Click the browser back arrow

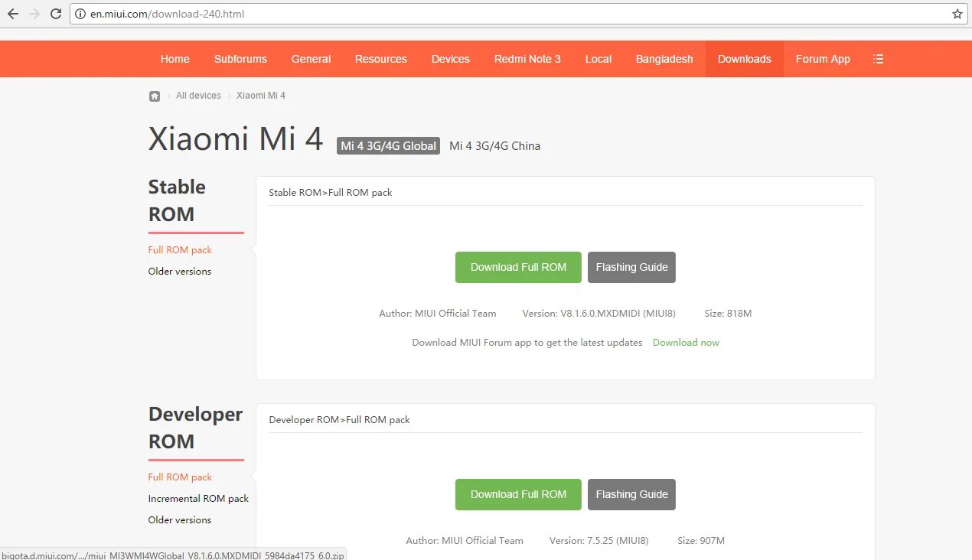tap(13, 14)
